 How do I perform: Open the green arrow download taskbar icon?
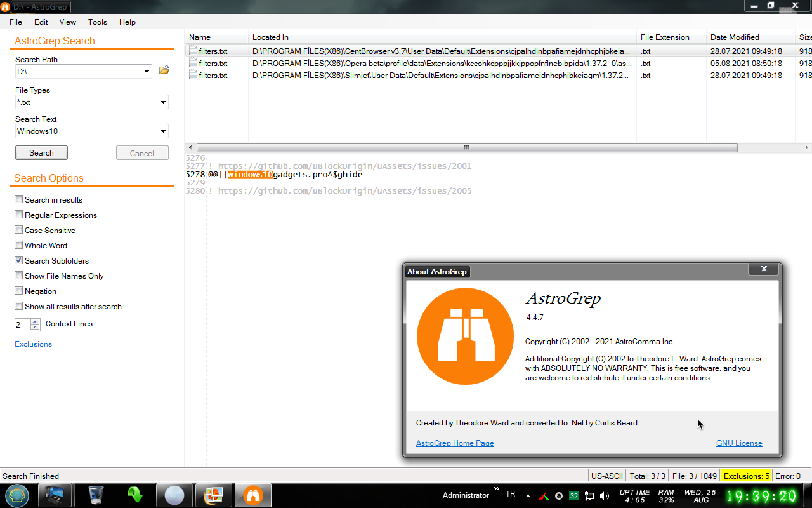134,495
